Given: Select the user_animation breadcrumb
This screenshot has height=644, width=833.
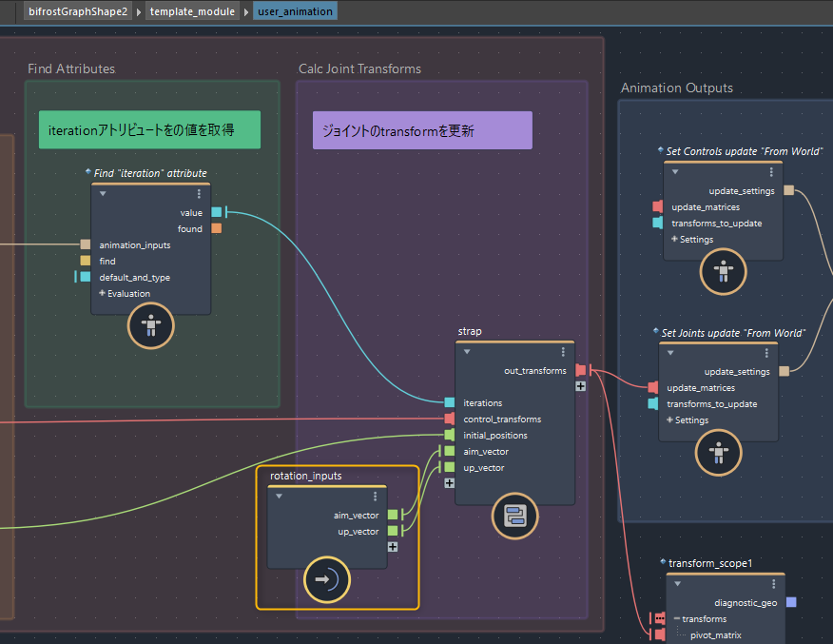Looking at the screenshot, I should point(295,11).
